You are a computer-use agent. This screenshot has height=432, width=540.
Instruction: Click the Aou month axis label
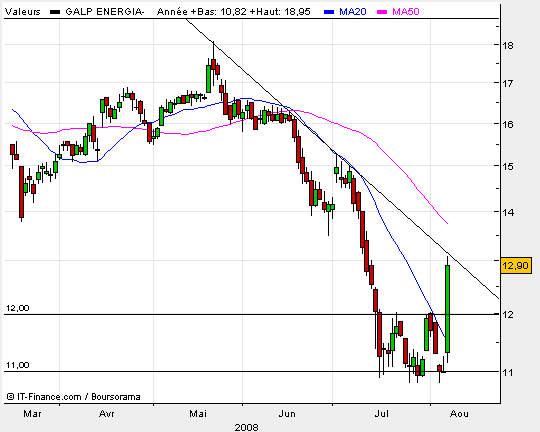tap(459, 413)
